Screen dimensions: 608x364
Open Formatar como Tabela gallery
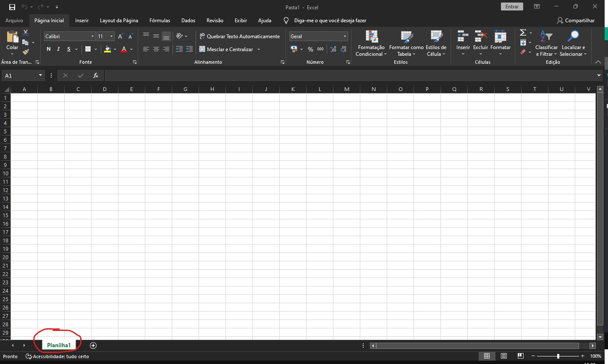pyautogui.click(x=406, y=43)
